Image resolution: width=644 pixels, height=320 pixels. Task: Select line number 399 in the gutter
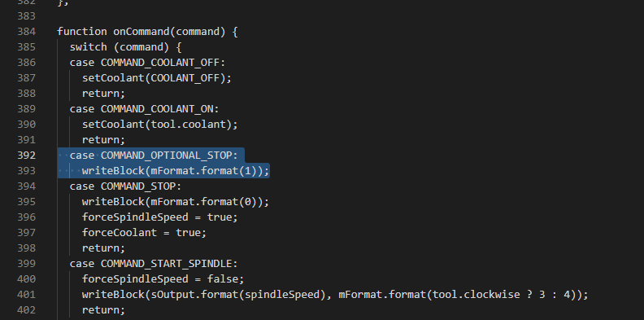pos(26,264)
